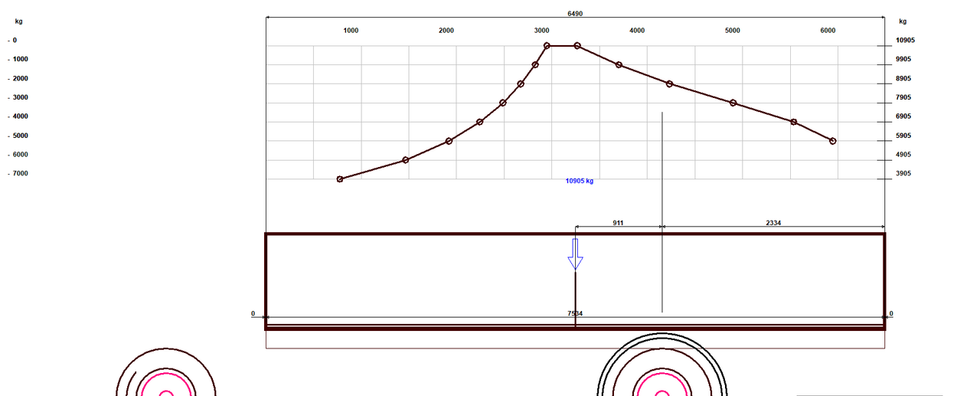Click the "- 4000" label on the left scale
This screenshot has width=980, height=396.
pos(18,116)
